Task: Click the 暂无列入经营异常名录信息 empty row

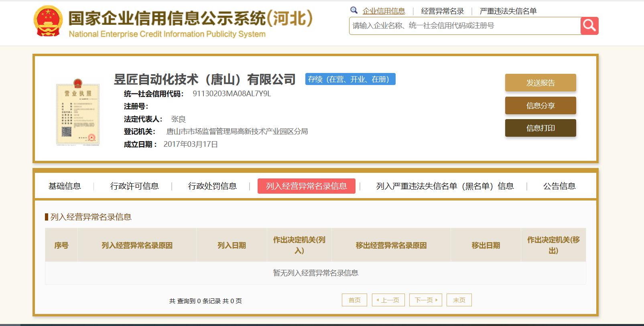Action: [315, 273]
